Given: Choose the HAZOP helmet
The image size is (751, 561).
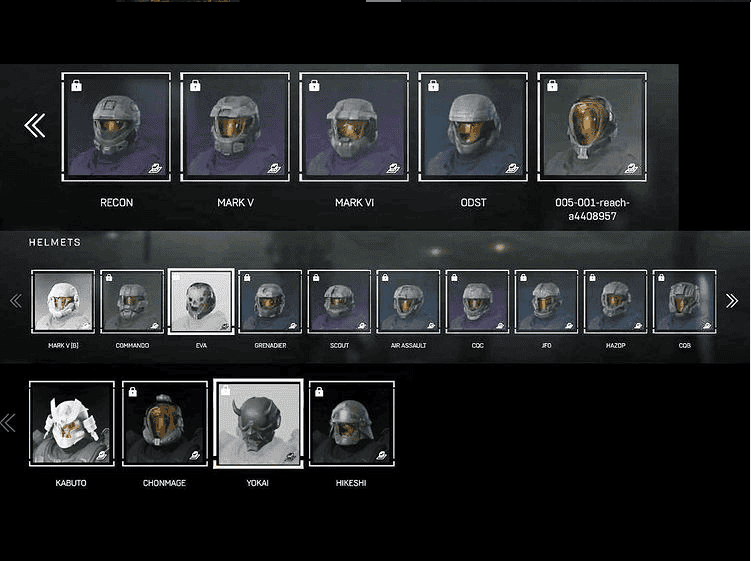Looking at the screenshot, I should [x=615, y=301].
